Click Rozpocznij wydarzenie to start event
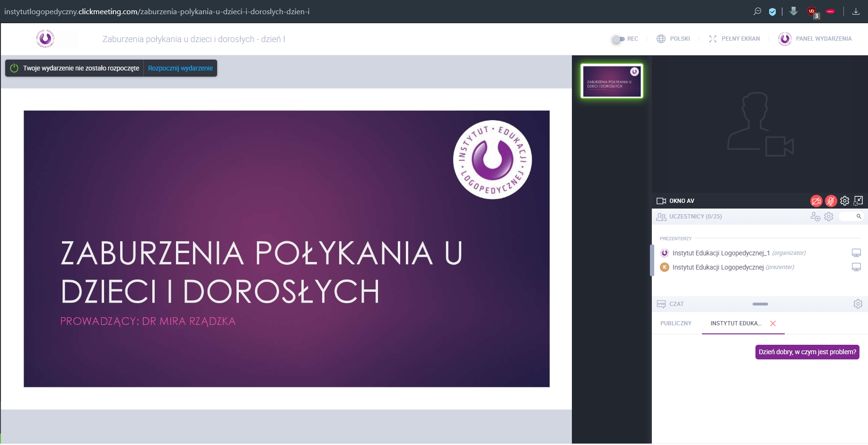Viewport: 868px width, 445px height. pos(180,68)
